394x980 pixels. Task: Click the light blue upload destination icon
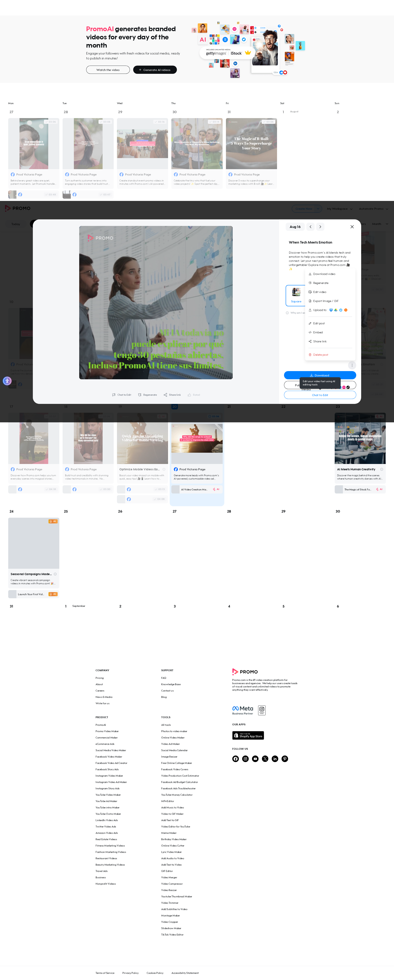click(x=341, y=310)
